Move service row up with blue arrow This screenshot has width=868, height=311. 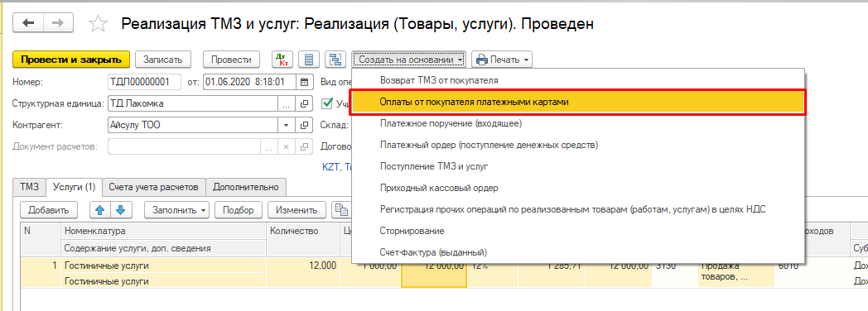[100, 210]
